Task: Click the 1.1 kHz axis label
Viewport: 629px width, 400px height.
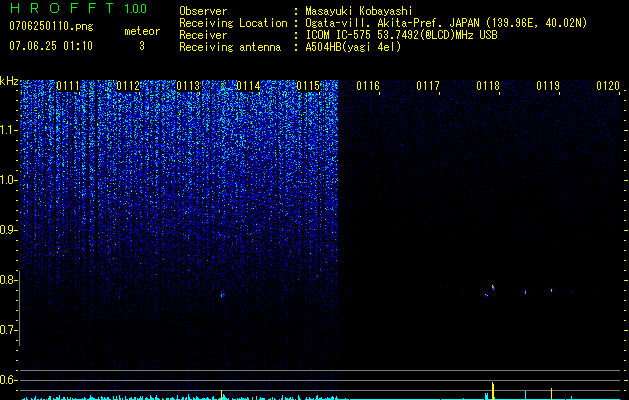Action: click(8, 130)
